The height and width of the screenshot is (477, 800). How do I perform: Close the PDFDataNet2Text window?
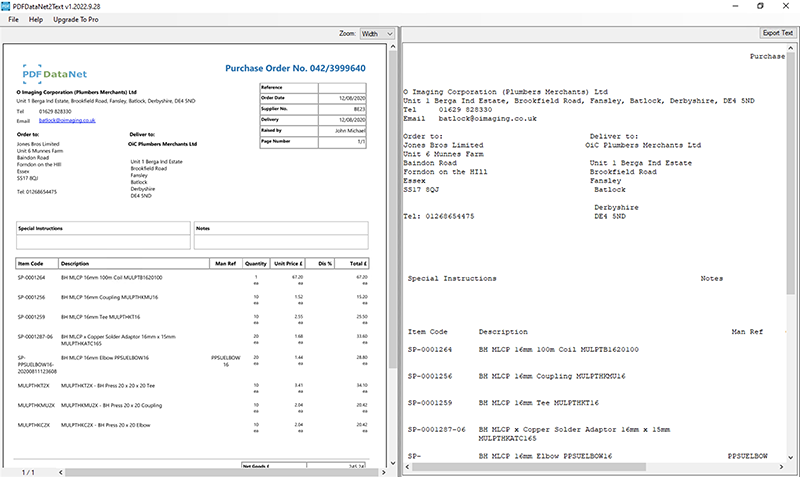point(786,6)
